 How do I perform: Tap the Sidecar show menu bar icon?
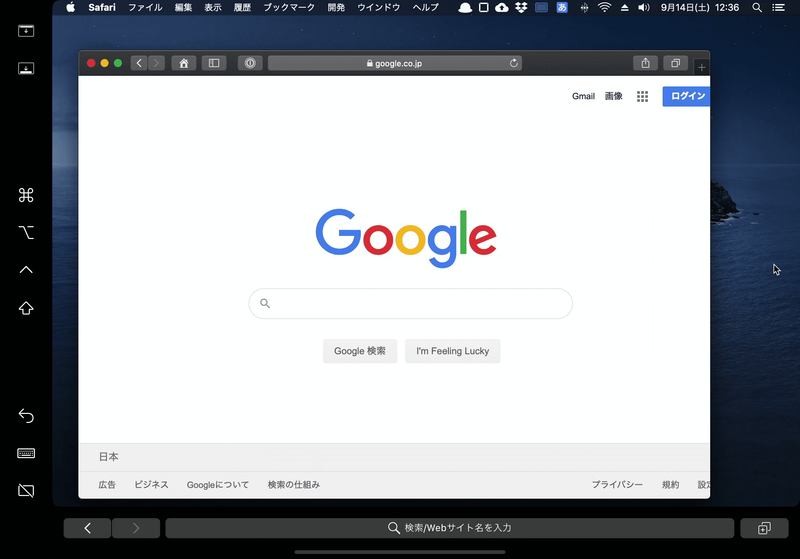(26, 31)
